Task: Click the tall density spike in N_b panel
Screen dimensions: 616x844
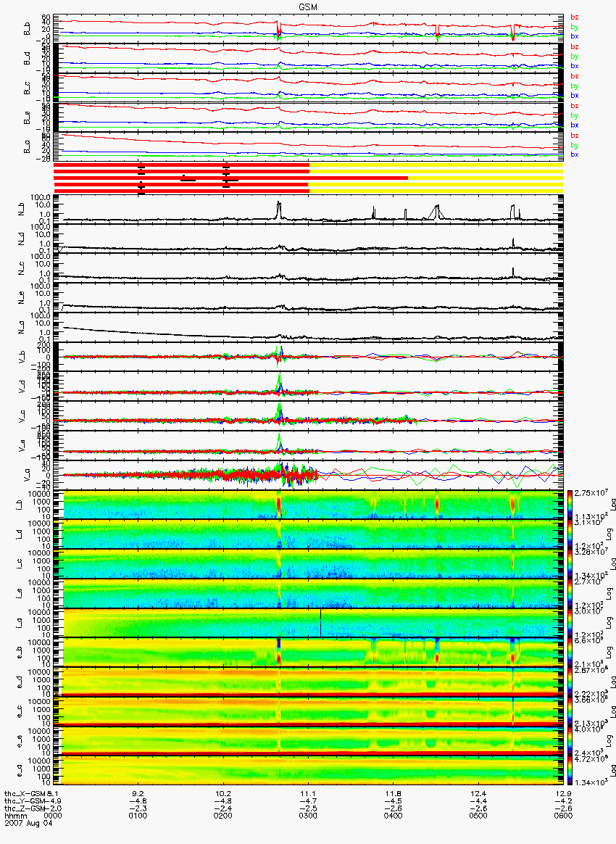Action: 278,210
